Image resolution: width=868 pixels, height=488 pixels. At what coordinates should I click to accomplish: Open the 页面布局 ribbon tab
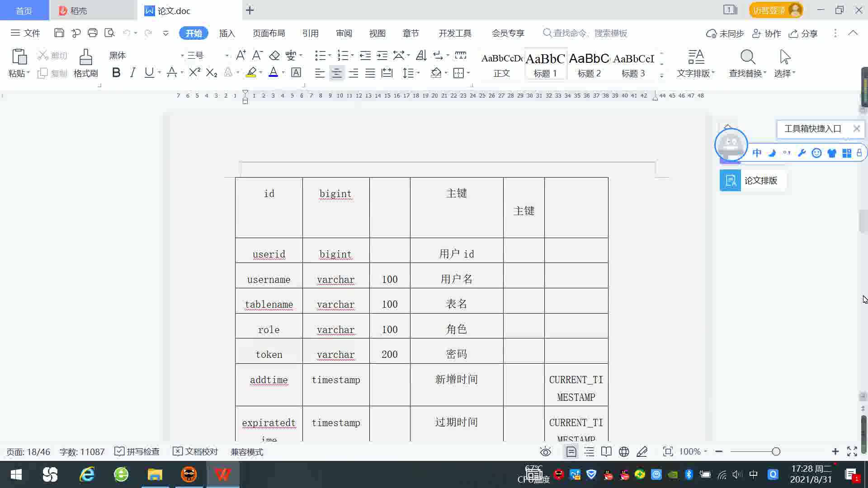tap(269, 33)
